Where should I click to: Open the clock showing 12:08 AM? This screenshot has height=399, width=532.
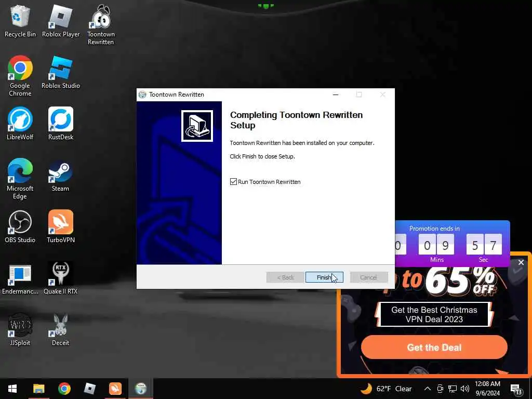coord(487,389)
